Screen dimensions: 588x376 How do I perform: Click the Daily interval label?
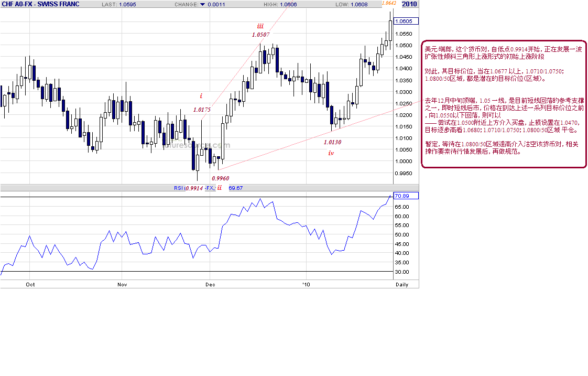coord(402,284)
